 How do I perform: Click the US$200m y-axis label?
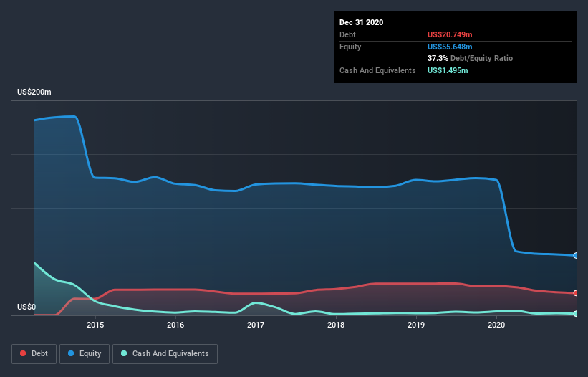tap(34, 92)
